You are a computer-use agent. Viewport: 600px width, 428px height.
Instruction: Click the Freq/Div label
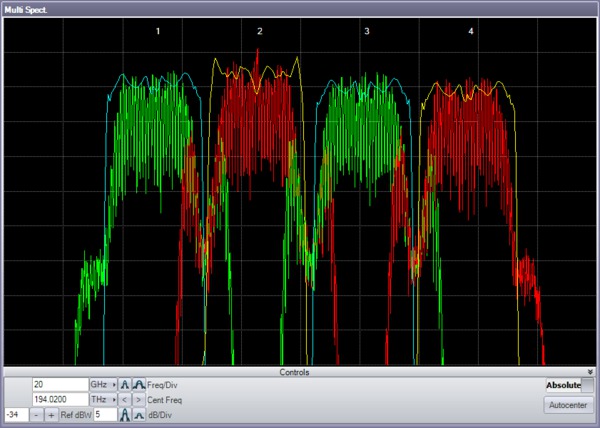162,385
